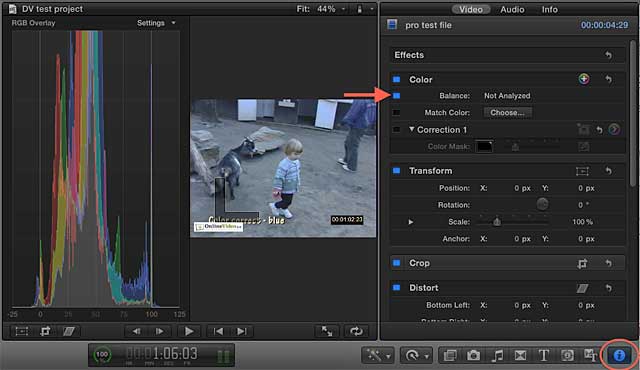Toggle the Color section checkbox
The height and width of the screenshot is (370, 640).
click(x=396, y=79)
